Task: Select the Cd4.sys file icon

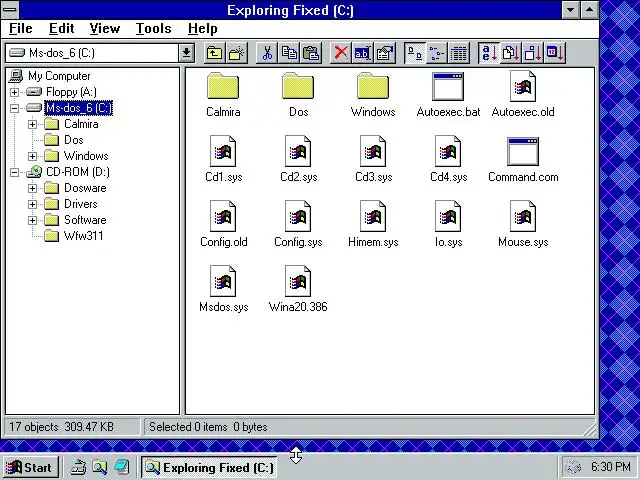Action: 448,151
